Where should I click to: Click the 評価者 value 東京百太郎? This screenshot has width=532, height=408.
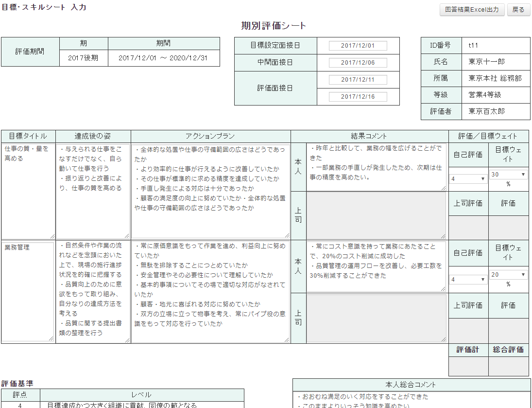click(486, 111)
